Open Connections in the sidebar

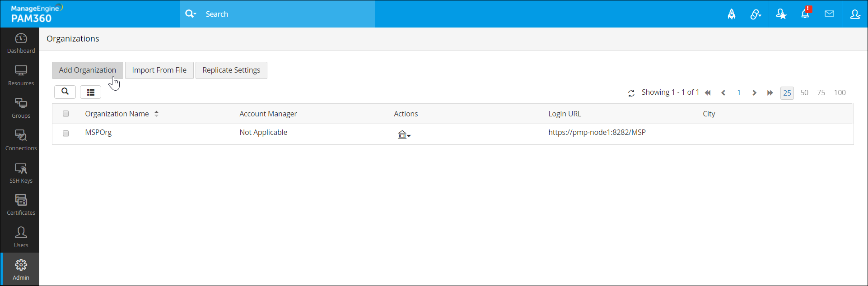pyautogui.click(x=21, y=141)
